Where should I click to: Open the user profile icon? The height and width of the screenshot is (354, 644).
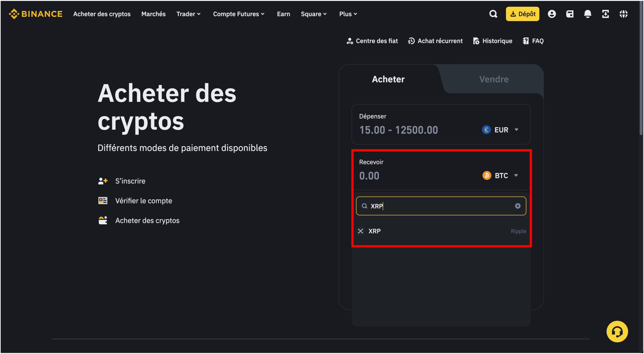point(551,14)
